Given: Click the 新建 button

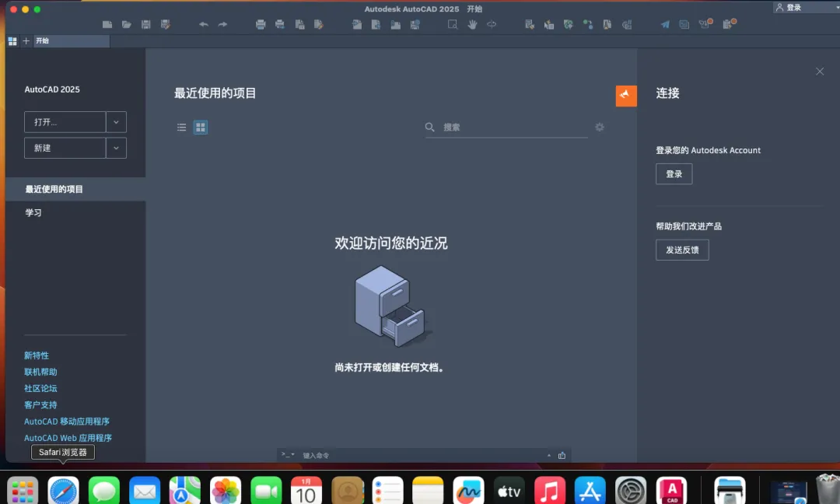Looking at the screenshot, I should [65, 148].
